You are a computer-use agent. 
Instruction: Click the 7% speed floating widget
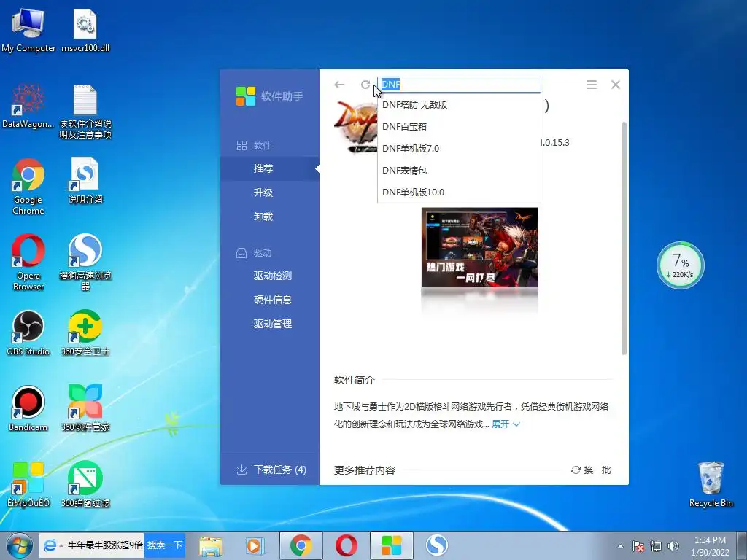click(x=681, y=265)
